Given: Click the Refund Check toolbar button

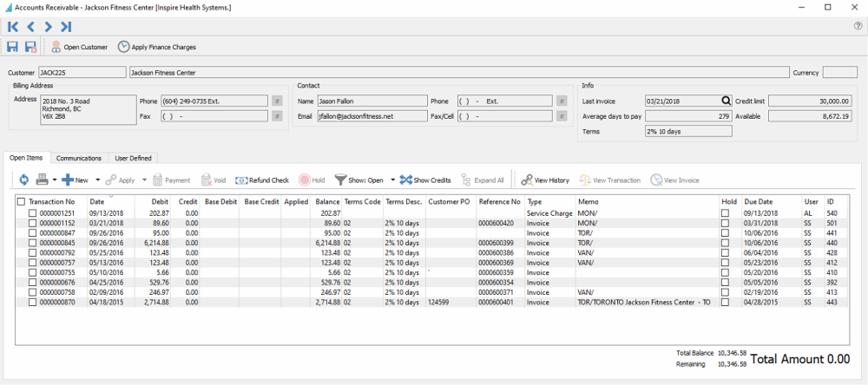Looking at the screenshot, I should [x=262, y=180].
